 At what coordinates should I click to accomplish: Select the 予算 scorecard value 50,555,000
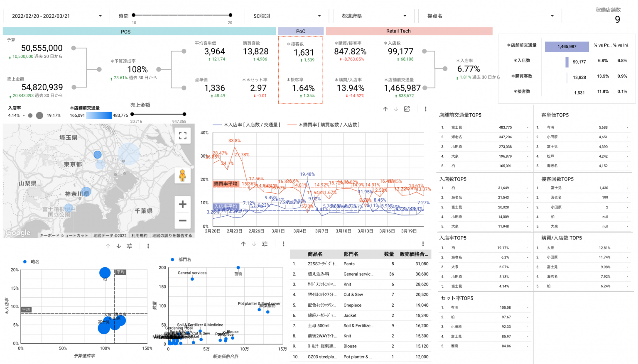click(x=42, y=48)
